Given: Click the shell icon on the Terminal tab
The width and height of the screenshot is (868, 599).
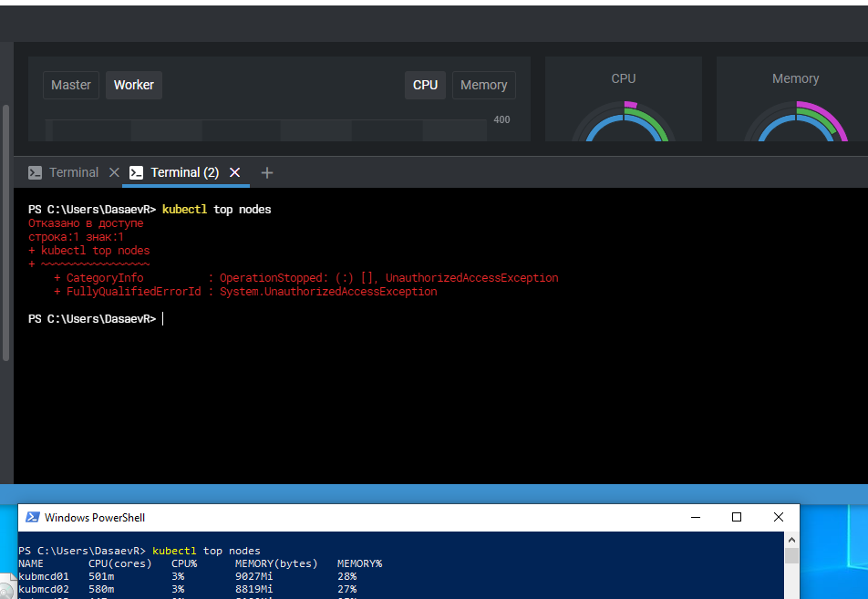Looking at the screenshot, I should point(34,171).
